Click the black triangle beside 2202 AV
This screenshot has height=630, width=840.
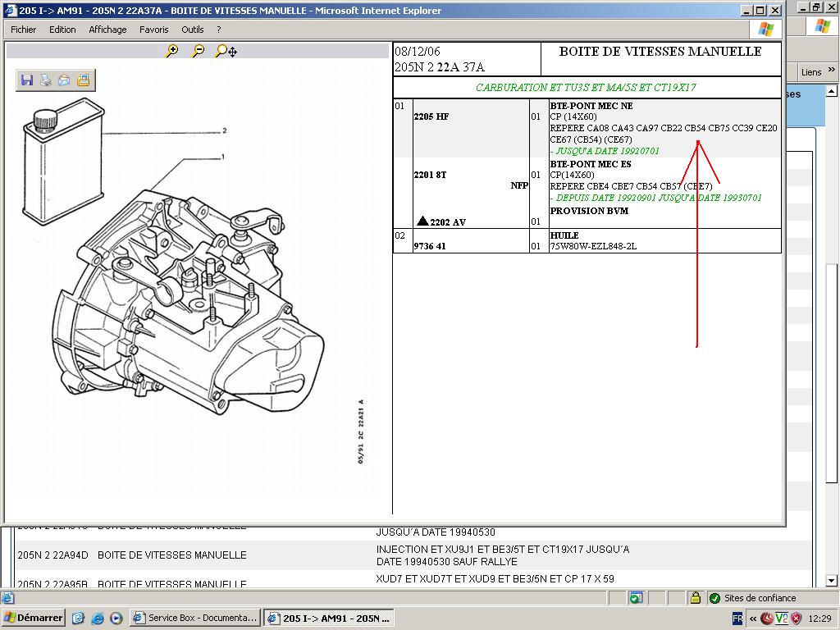422,221
